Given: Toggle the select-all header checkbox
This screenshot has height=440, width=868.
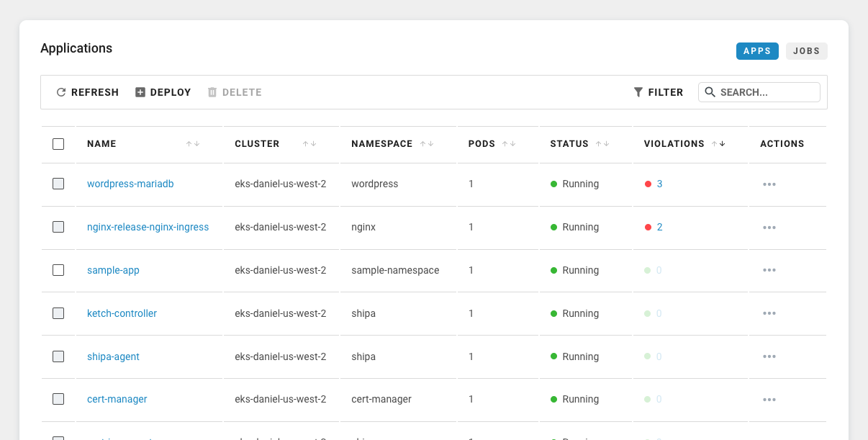Looking at the screenshot, I should click(x=58, y=144).
